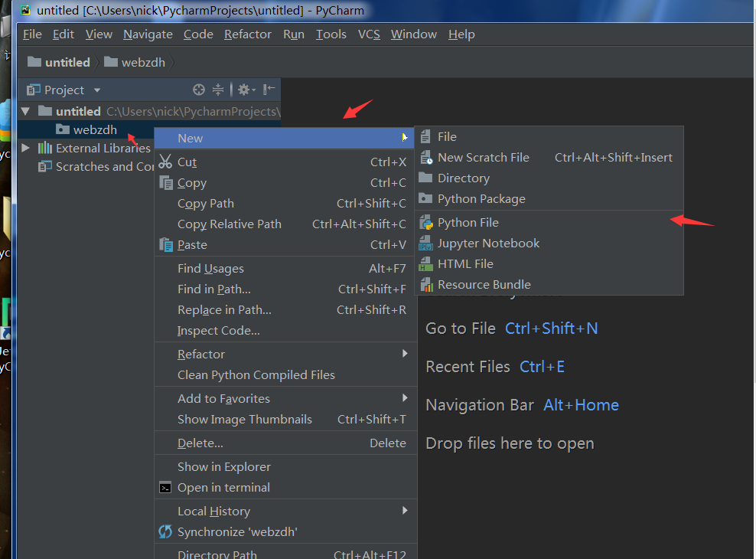Click the Hide Project panel icon
This screenshot has width=756, height=559.
coord(269,90)
